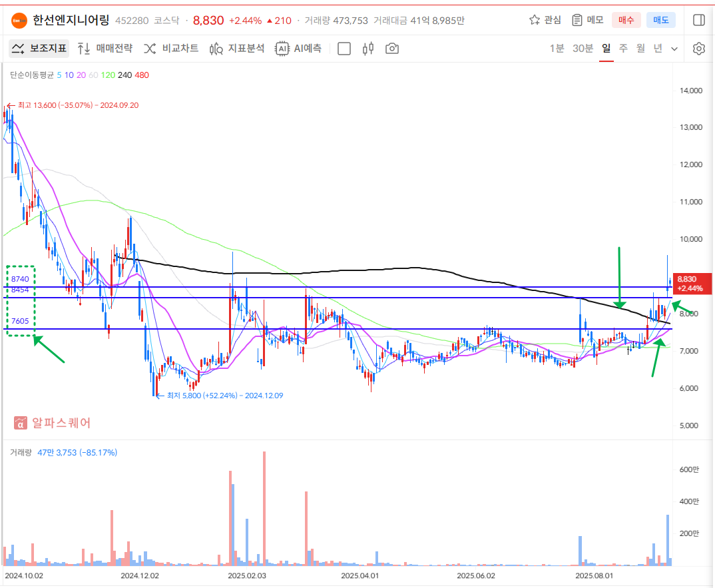Click the 최저 5,800 low price label
The width and height of the screenshot is (715, 588).
point(225,396)
